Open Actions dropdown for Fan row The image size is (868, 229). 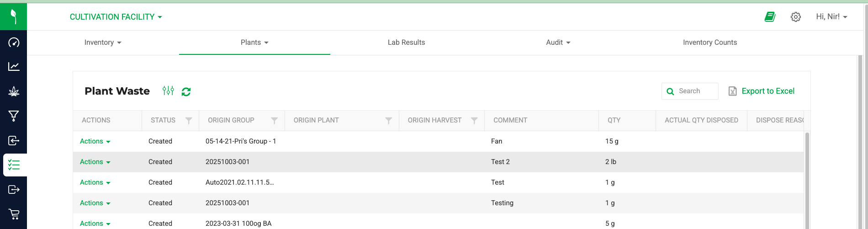tap(95, 141)
